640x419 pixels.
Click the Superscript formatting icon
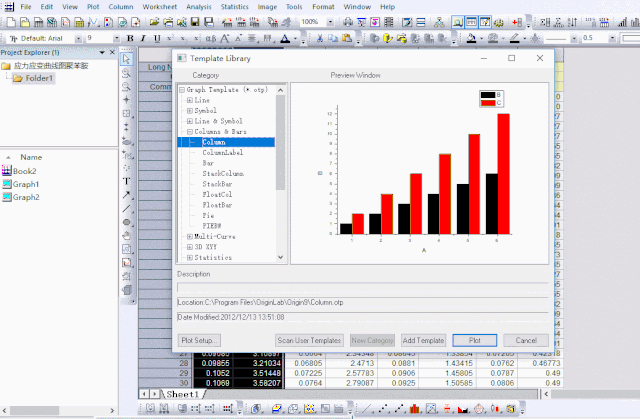point(170,38)
